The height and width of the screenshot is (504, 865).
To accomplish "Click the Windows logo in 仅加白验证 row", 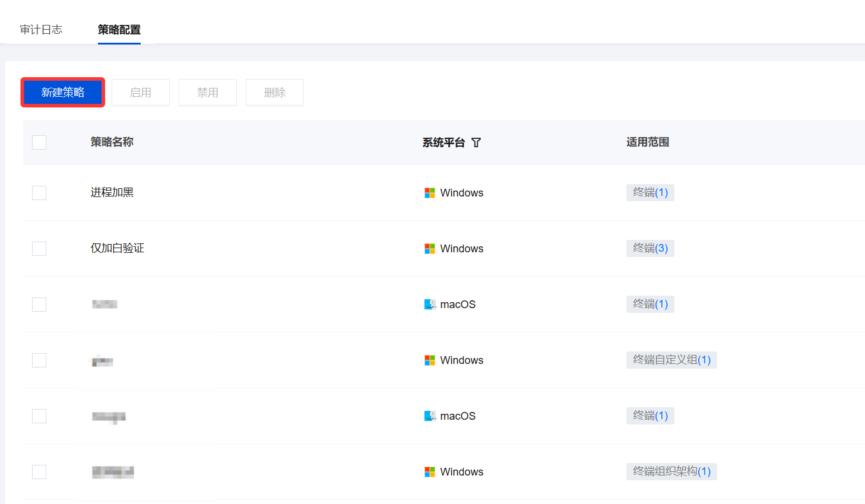I will pos(430,249).
